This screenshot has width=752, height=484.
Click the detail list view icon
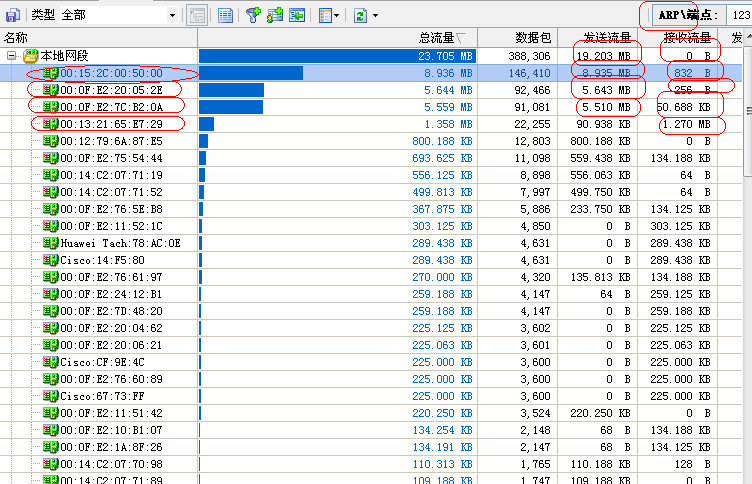(226, 15)
